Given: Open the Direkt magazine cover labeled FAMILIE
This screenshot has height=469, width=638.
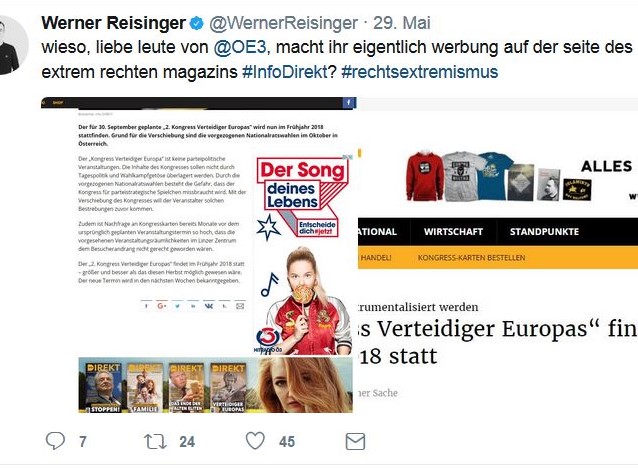Looking at the screenshot, I should click(x=144, y=388).
